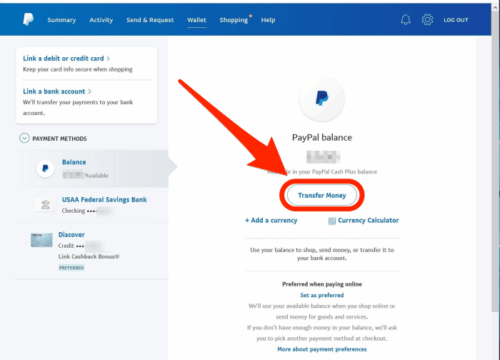Viewport: 500px width, 360px height.
Task: Click Link a bank account
Action: coord(54,91)
